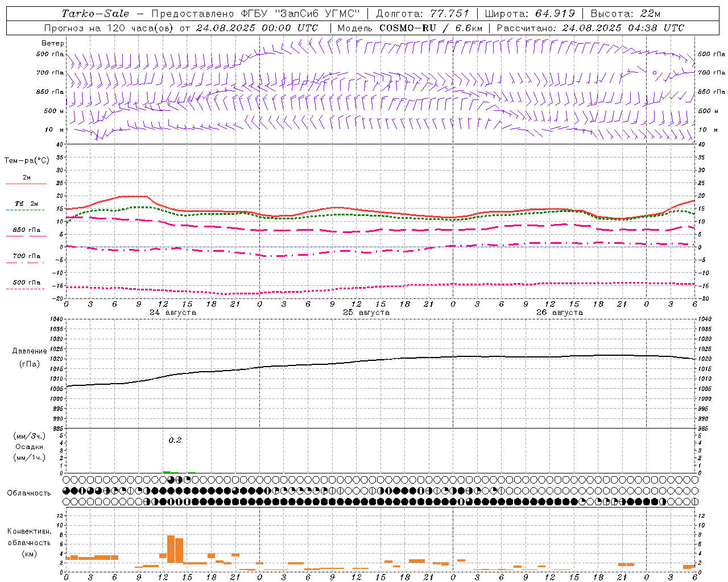Click the "(мм/3ч.)" precipitation unit label
Image resolution: width=728 pixels, height=582 pixels.
(x=29, y=436)
